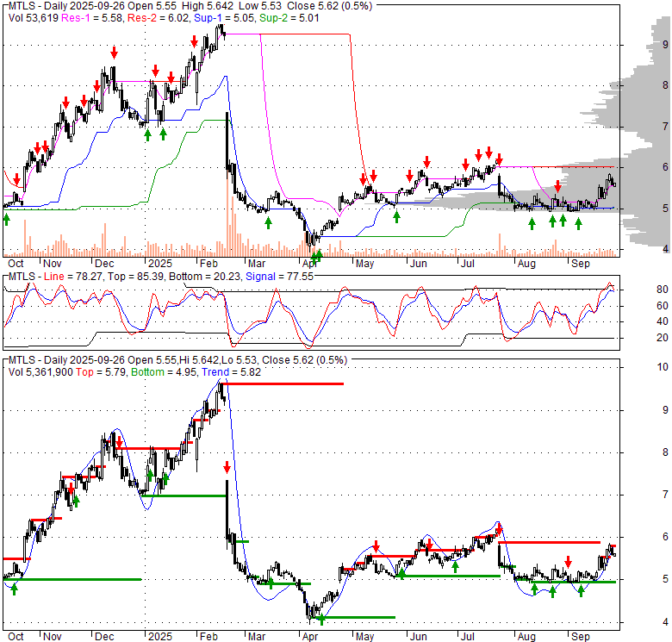Click the green buy arrow in March on the top chart

(x=268, y=223)
